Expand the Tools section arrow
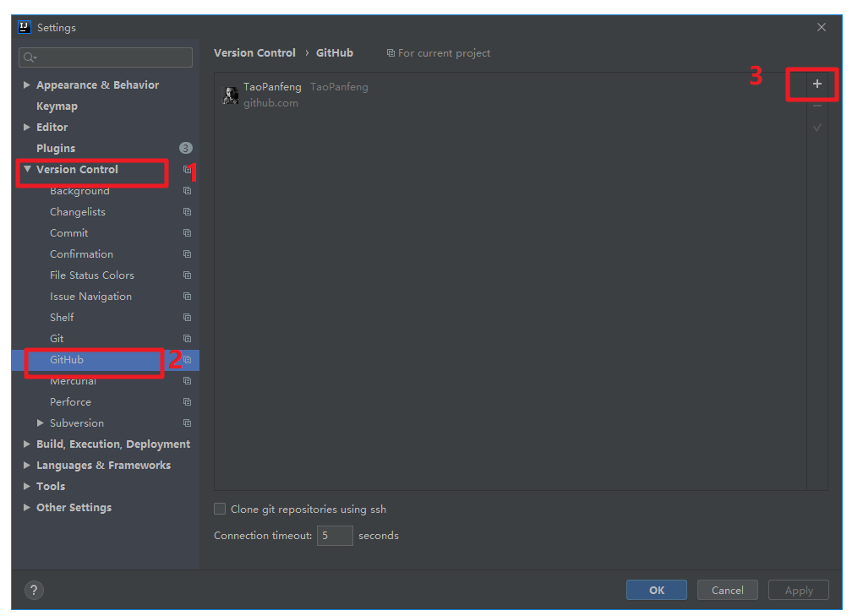Image resolution: width=863 pixels, height=616 pixels. point(26,486)
